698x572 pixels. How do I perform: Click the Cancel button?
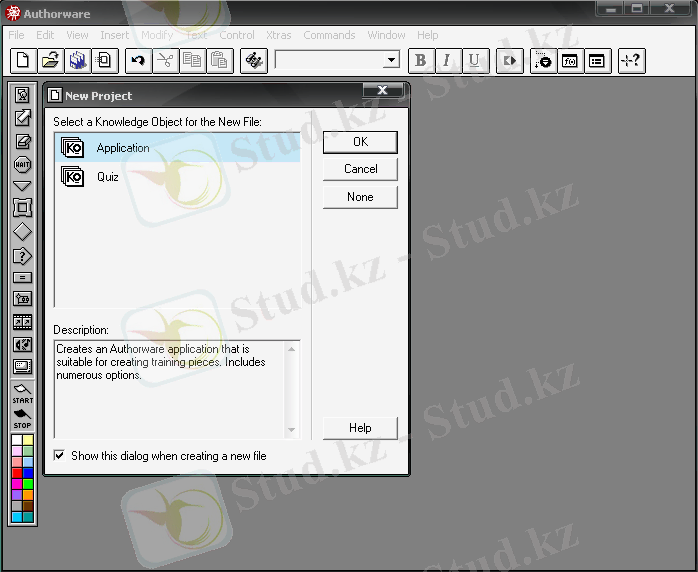pyautogui.click(x=360, y=169)
